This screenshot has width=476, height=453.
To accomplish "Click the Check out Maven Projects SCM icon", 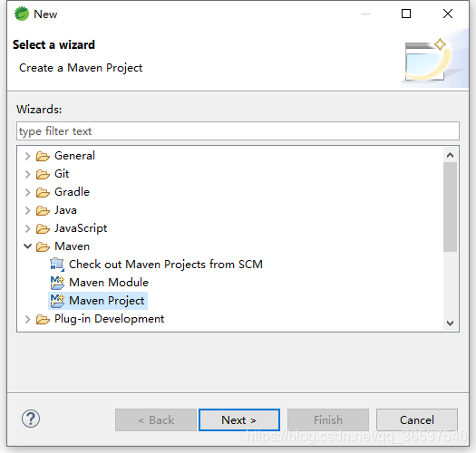I will (57, 265).
